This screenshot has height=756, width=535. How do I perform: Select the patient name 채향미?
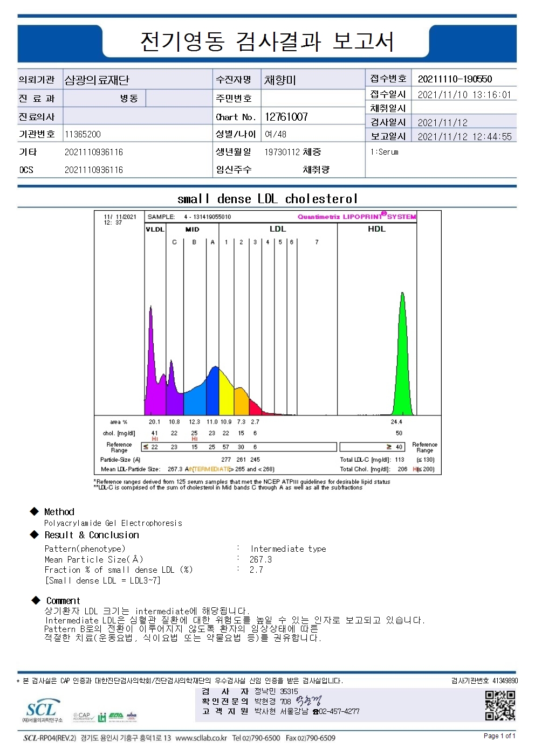[x=280, y=80]
